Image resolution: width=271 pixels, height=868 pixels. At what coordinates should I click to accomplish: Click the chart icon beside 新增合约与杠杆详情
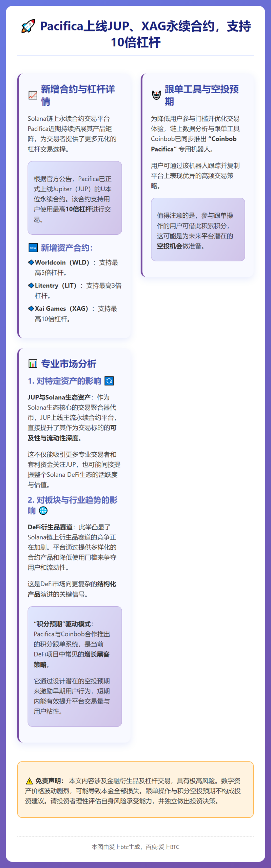coord(33,95)
